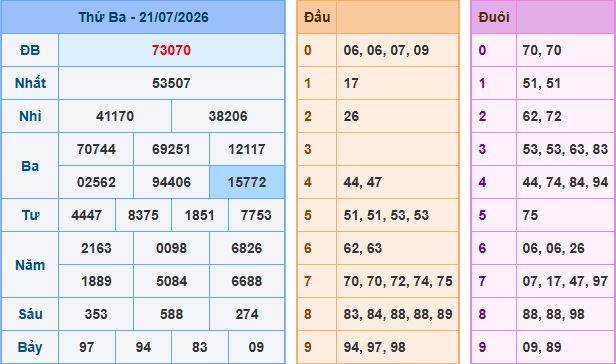The width and height of the screenshot is (616, 364).
Task: Click the second prize number 41170
Action: [115, 116]
